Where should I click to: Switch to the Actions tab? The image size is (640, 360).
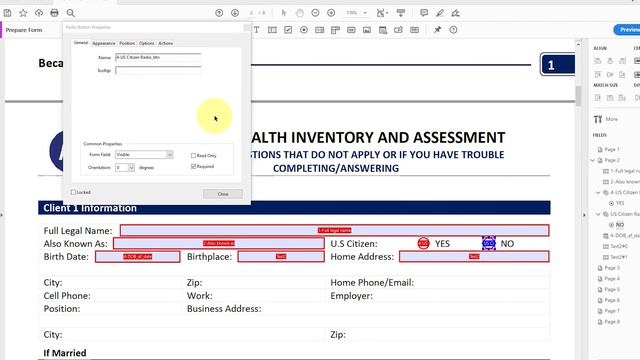point(165,43)
